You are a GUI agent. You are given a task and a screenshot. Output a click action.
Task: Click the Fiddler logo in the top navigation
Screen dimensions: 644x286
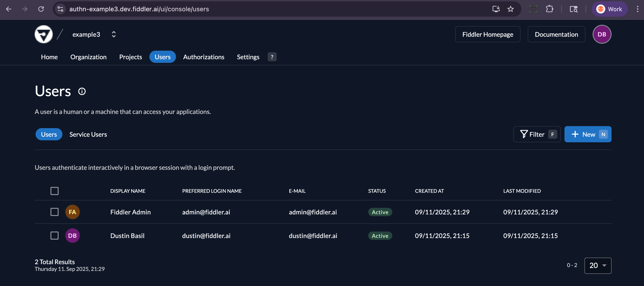pyautogui.click(x=43, y=34)
